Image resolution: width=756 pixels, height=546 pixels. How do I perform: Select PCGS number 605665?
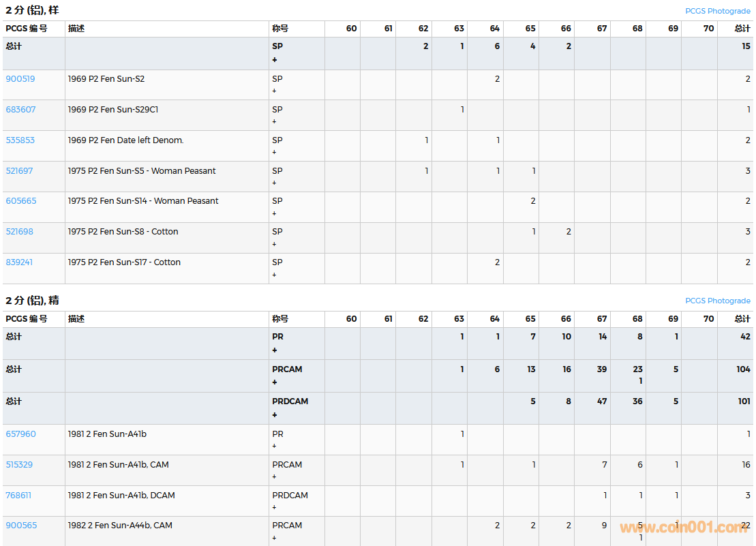tap(21, 201)
